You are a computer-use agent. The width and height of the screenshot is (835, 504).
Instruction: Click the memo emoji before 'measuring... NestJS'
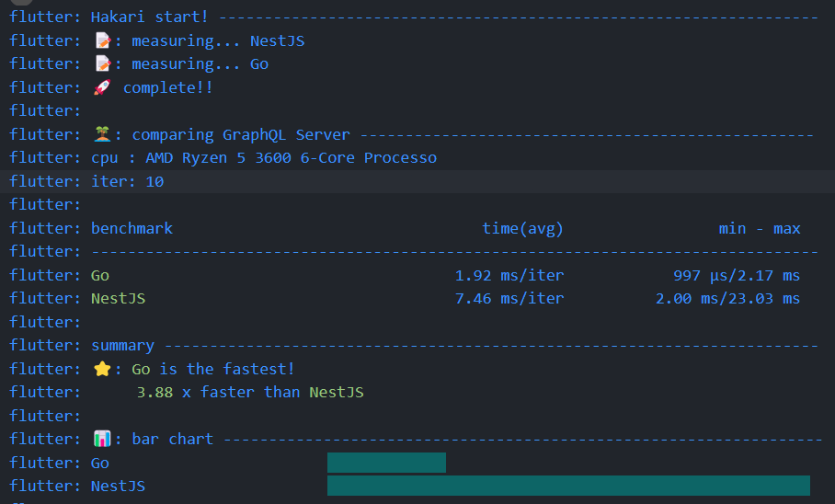pyautogui.click(x=103, y=40)
